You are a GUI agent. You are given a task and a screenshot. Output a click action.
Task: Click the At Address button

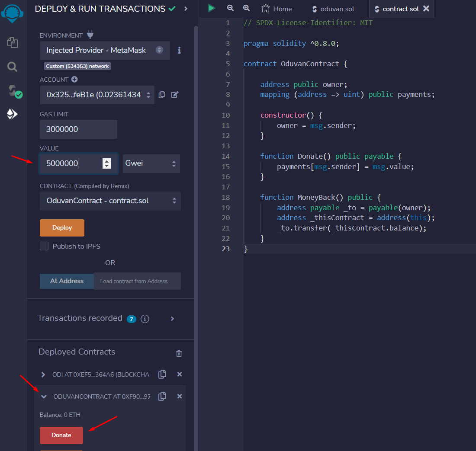[x=67, y=281]
